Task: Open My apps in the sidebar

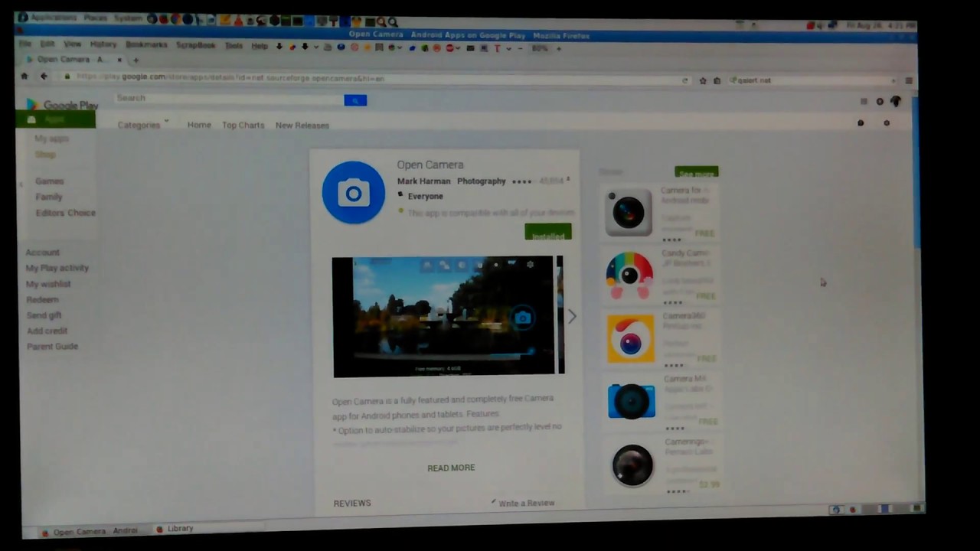Action: point(52,139)
